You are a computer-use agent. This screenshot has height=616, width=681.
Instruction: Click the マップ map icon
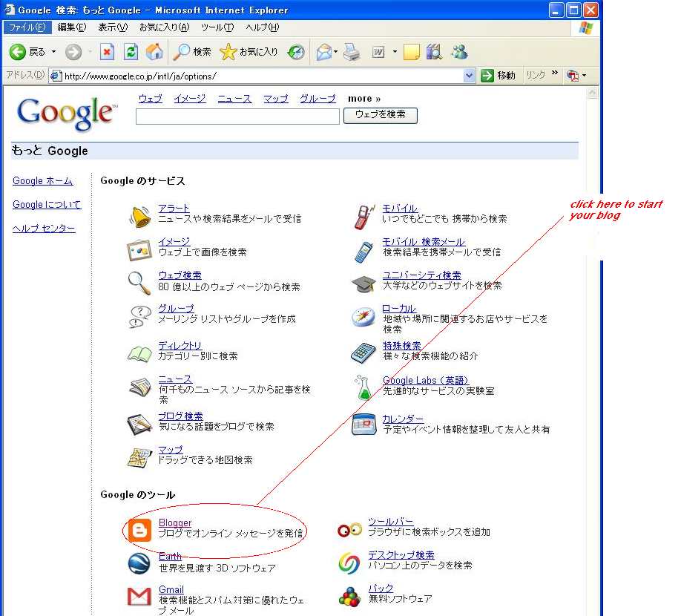pos(140,457)
